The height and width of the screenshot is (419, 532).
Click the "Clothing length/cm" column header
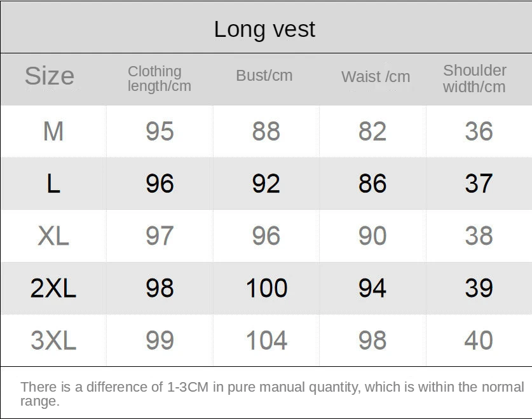click(x=159, y=79)
